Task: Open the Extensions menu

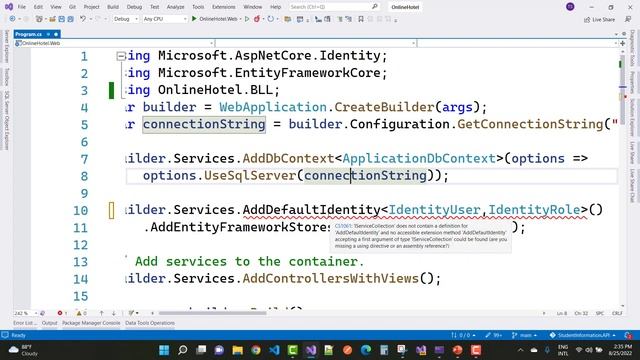Action: [224, 7]
